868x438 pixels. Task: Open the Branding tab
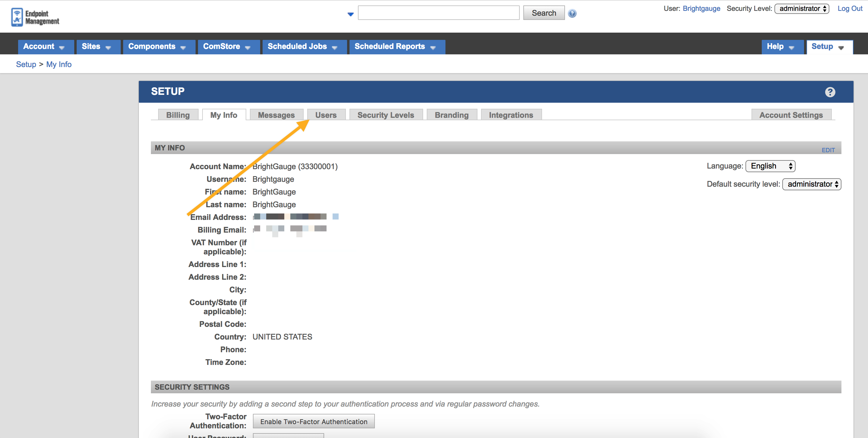pos(452,115)
